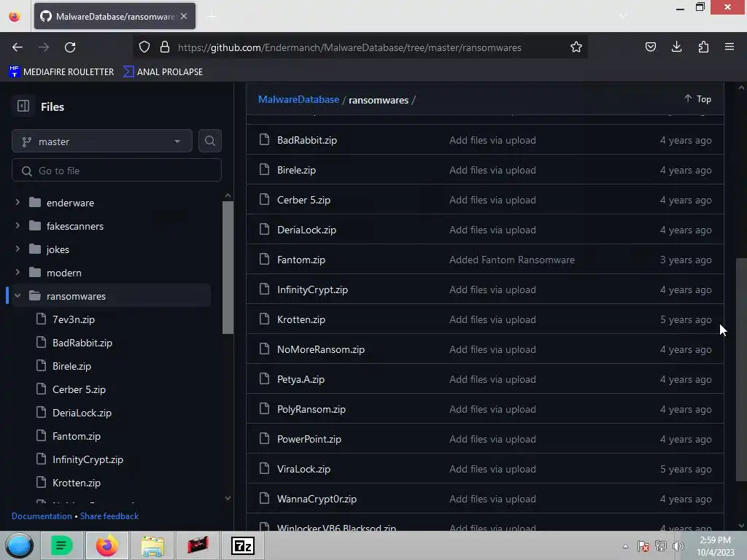Click the ransomwares breadcrumb
Viewport: 747px width, 560px height.
(379, 100)
